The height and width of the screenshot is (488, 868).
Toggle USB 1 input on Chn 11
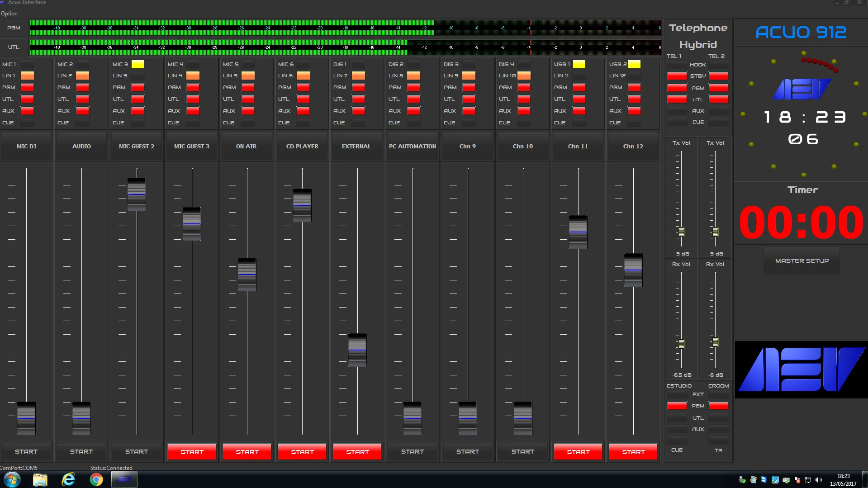click(x=579, y=64)
